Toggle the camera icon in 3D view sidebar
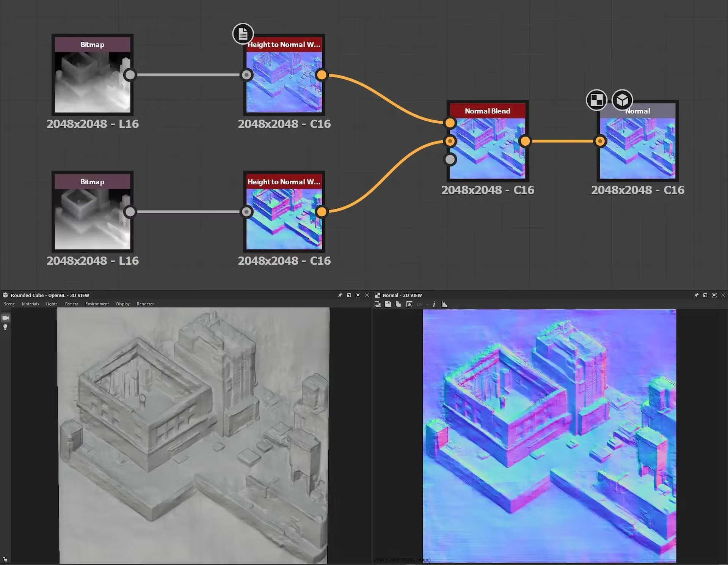 [5, 318]
